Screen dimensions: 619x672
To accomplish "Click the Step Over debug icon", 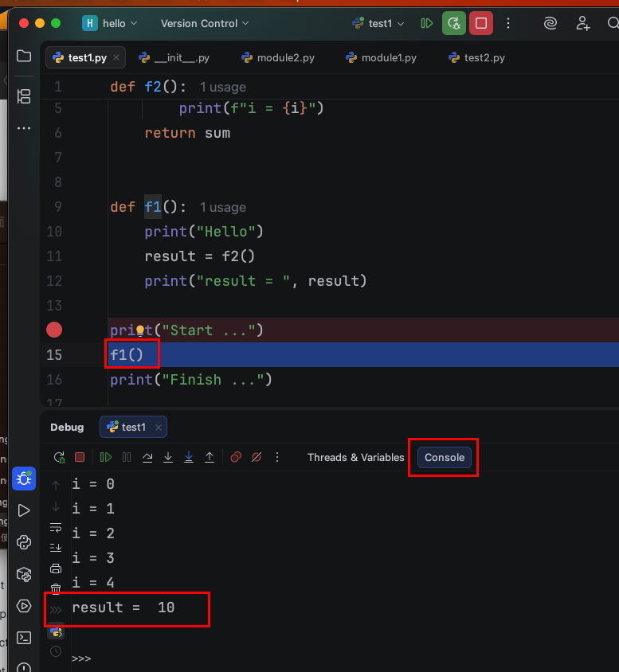I will click(147, 457).
